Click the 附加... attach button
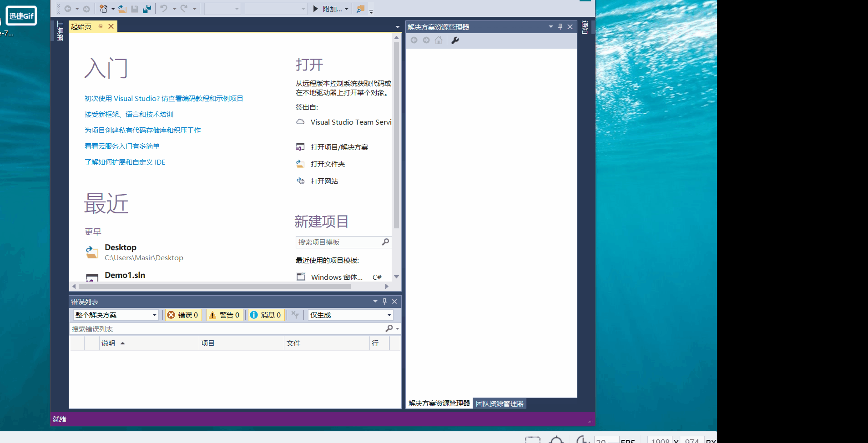Viewport: 868px width, 443px height. [x=327, y=9]
